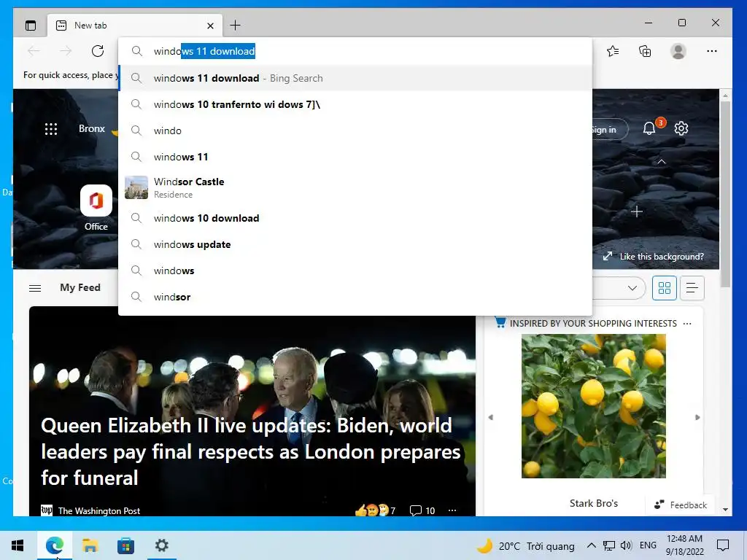Show previous shopping item arrow
Image resolution: width=747 pixels, height=560 pixels.
point(491,417)
